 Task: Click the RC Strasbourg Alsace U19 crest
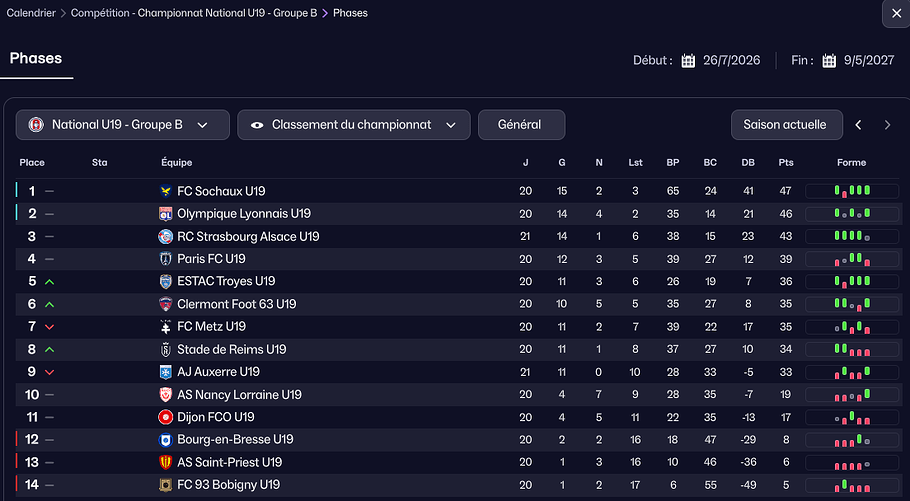tap(166, 237)
